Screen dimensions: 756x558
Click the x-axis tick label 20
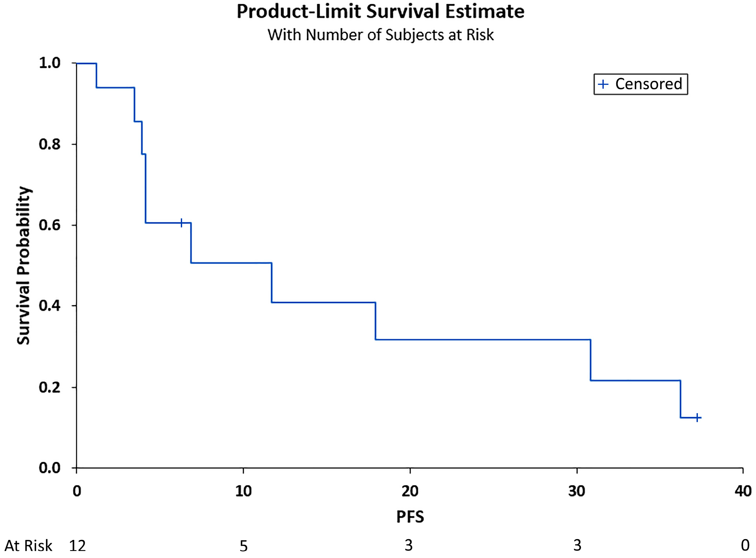click(410, 491)
